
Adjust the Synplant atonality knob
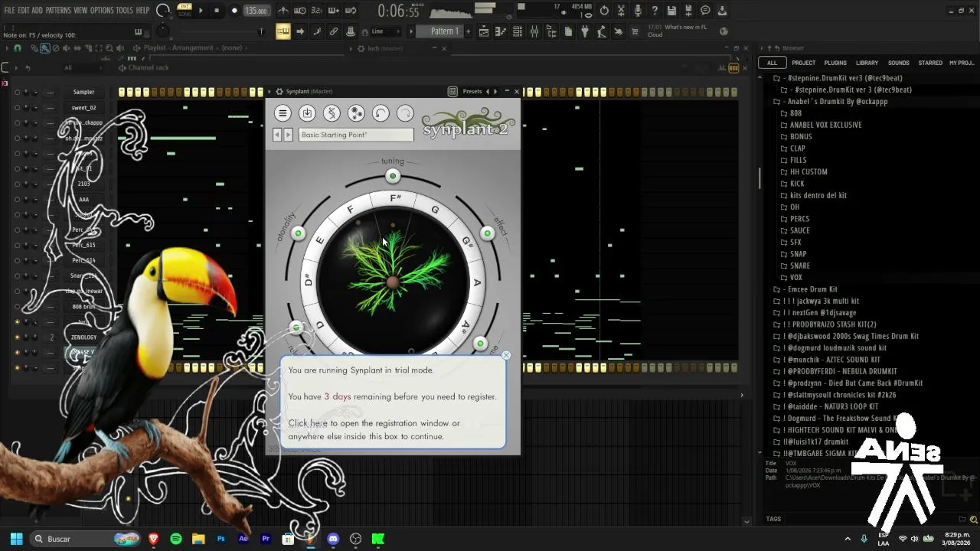(298, 233)
